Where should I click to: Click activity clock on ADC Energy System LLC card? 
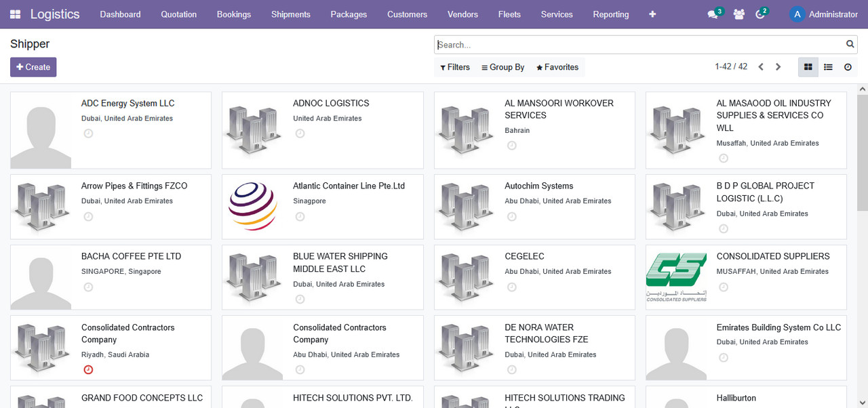(x=88, y=134)
